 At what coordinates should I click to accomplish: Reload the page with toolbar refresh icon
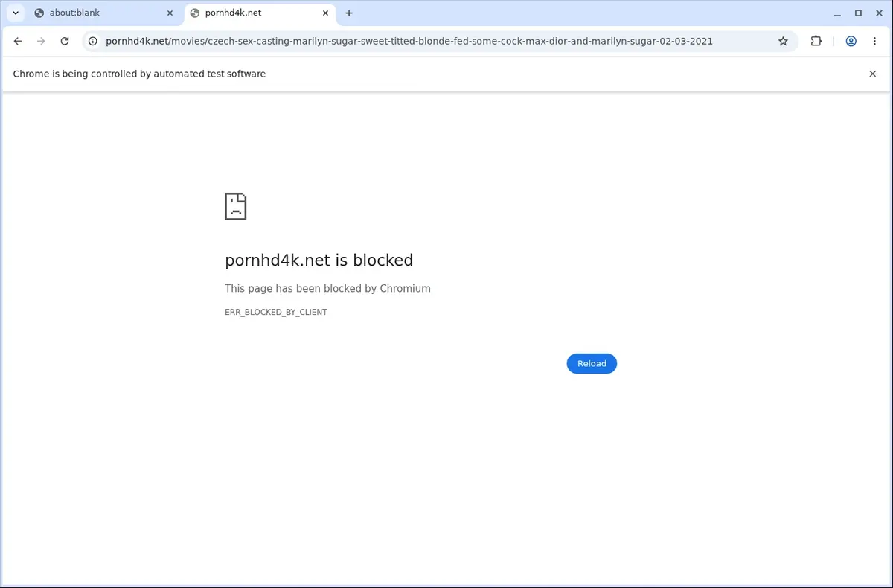pyautogui.click(x=65, y=42)
